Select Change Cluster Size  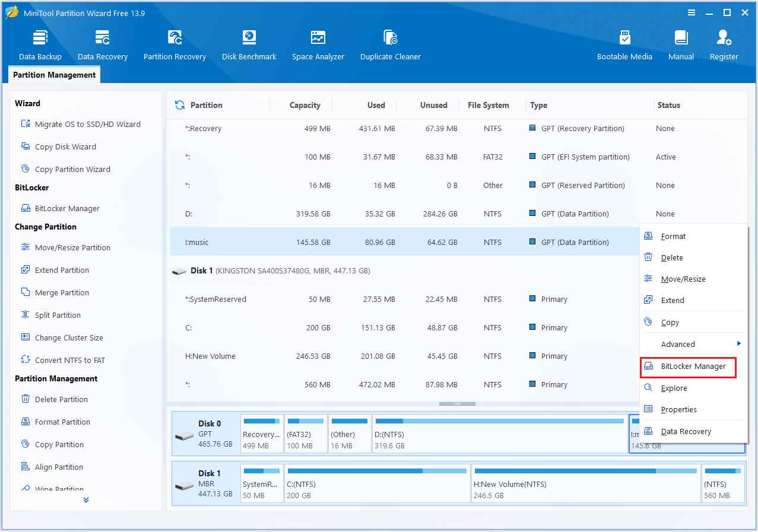point(62,337)
